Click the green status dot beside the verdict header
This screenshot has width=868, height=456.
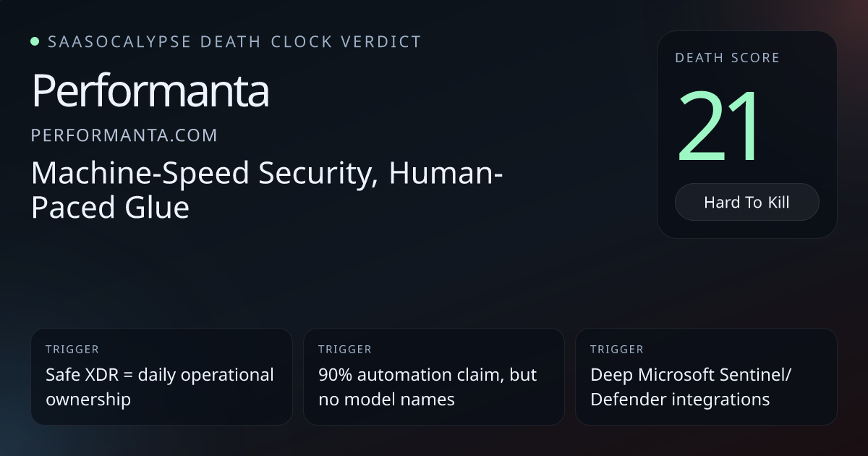35,41
